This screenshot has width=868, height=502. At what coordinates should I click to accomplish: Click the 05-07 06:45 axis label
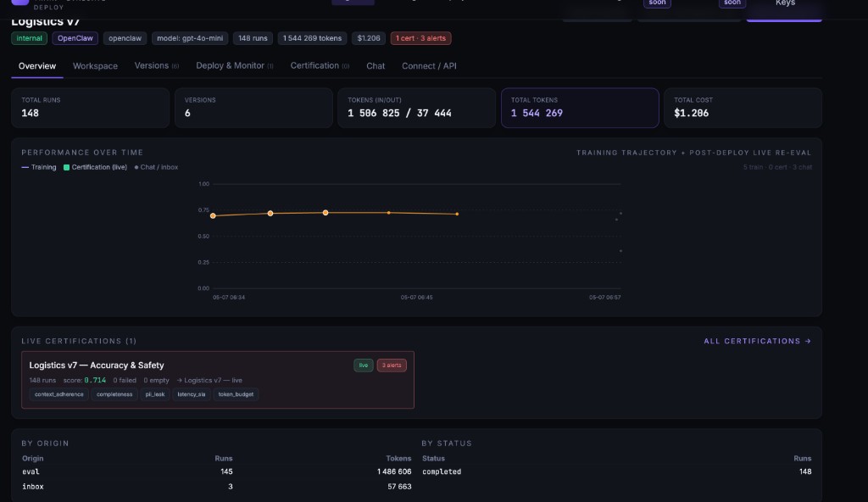[x=417, y=298]
